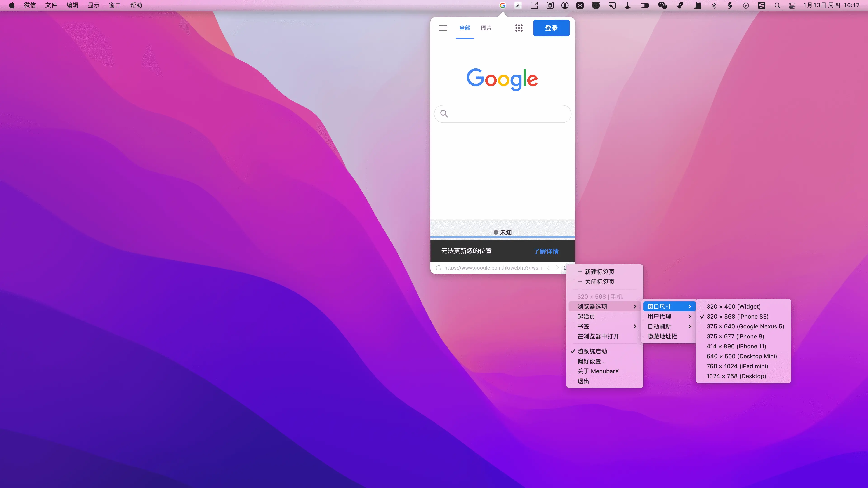
Task: Click the URL address field
Action: pyautogui.click(x=493, y=268)
